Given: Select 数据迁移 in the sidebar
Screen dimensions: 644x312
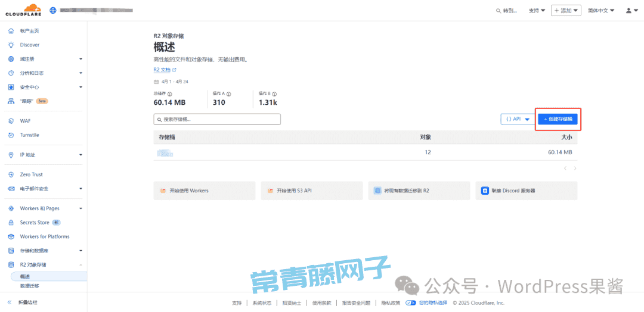Looking at the screenshot, I should [30, 286].
